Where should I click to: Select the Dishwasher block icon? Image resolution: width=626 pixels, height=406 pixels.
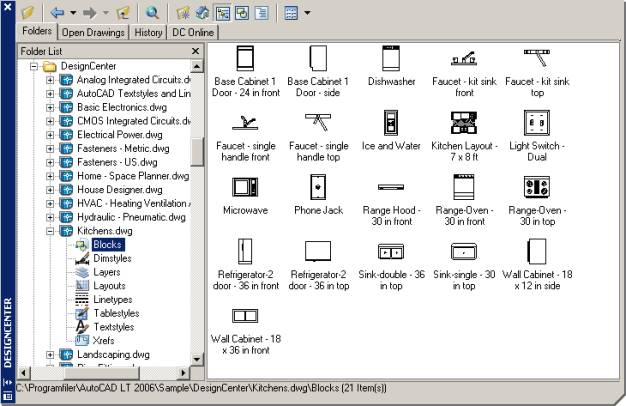click(x=391, y=58)
